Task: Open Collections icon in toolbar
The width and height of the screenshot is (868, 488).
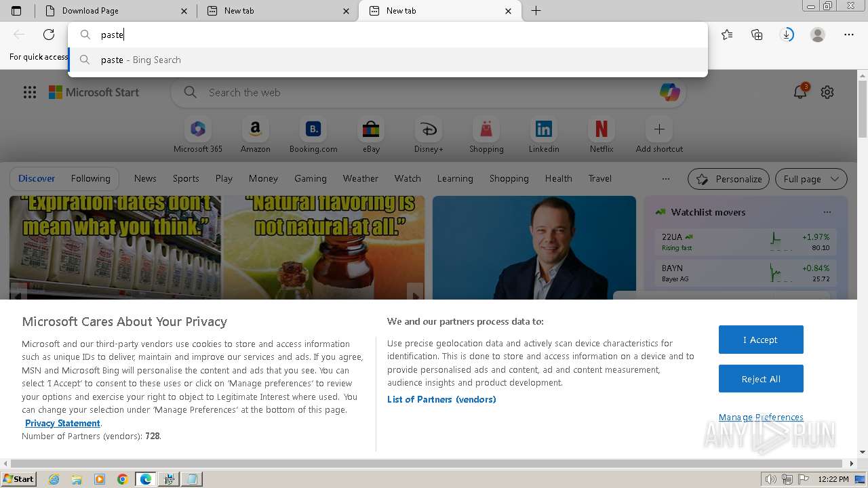Action: [757, 35]
